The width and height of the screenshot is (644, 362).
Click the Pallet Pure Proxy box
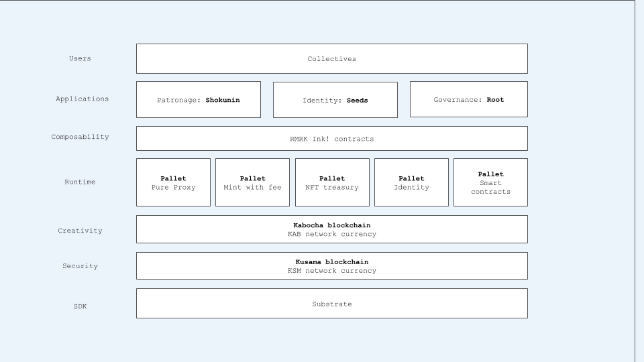coord(173,182)
